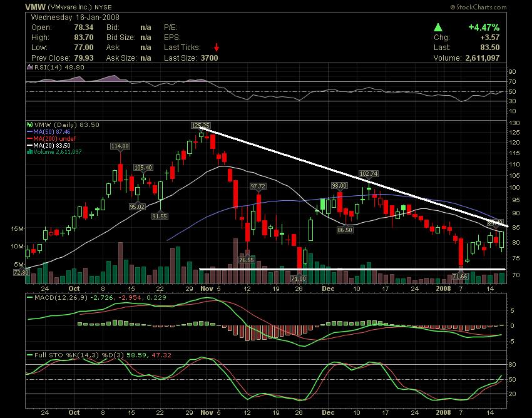Click the 95.02 low price label
Viewport: 532px width, 418px height.
point(137,206)
